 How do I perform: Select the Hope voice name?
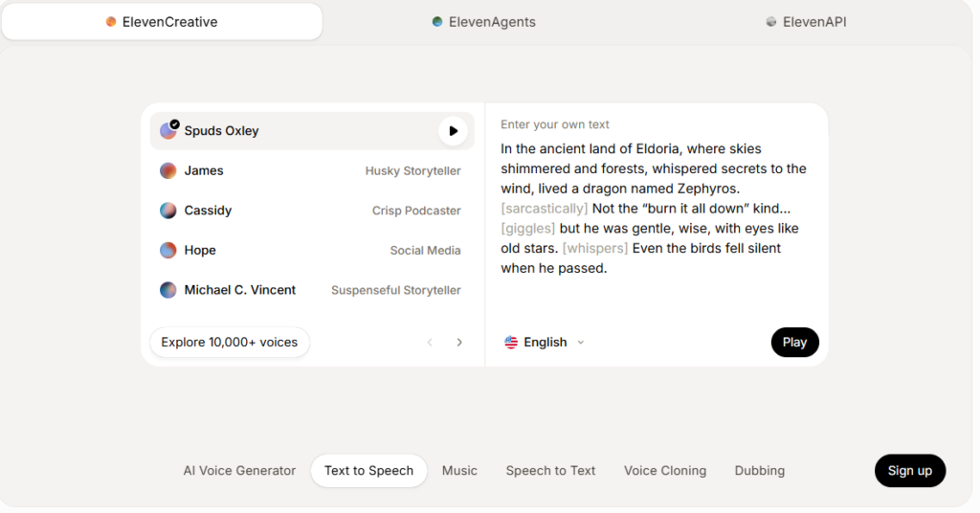(200, 251)
